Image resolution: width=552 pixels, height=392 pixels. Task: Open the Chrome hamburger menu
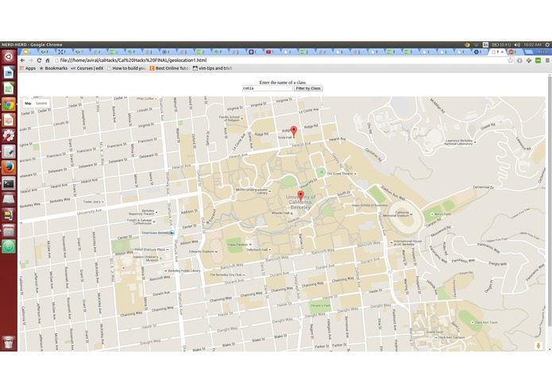(x=547, y=60)
